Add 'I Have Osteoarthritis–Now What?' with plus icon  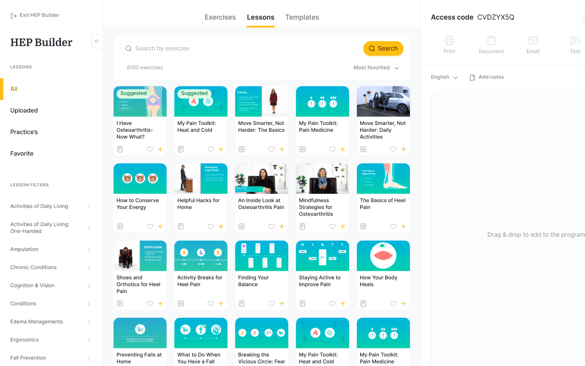click(x=160, y=149)
